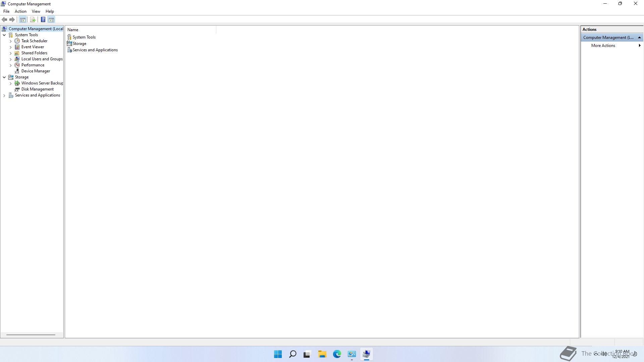Expand the Task Scheduler node
Viewport: 644px width, 362px height.
click(x=10, y=41)
